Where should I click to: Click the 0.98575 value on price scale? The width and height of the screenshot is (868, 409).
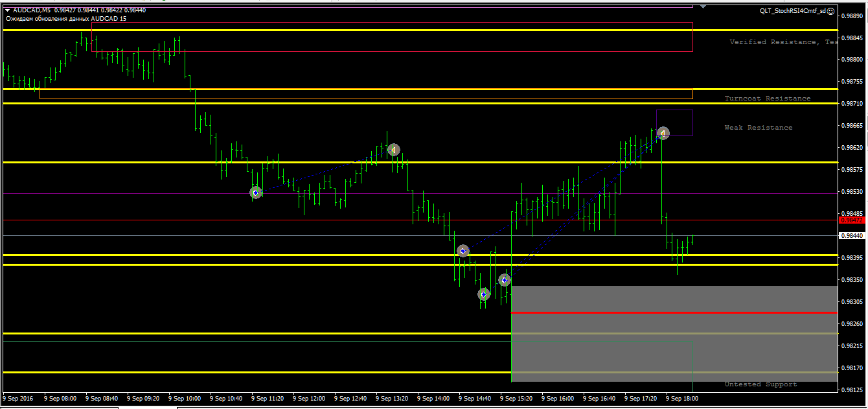pyautogui.click(x=852, y=170)
